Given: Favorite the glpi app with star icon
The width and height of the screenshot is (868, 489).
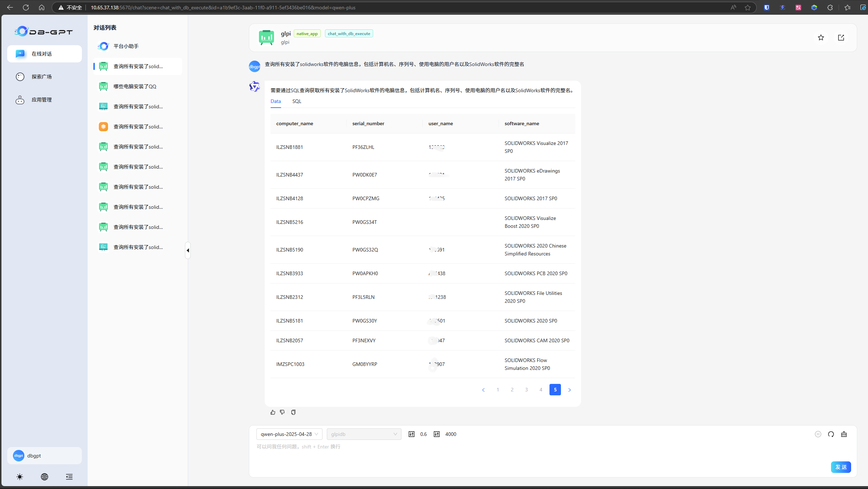Looking at the screenshot, I should [x=821, y=38].
